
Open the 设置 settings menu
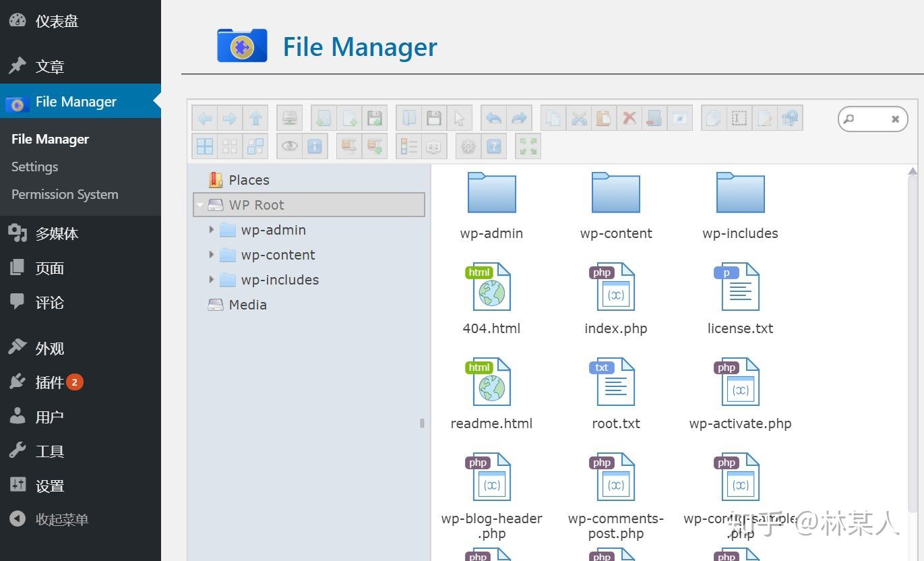point(80,486)
